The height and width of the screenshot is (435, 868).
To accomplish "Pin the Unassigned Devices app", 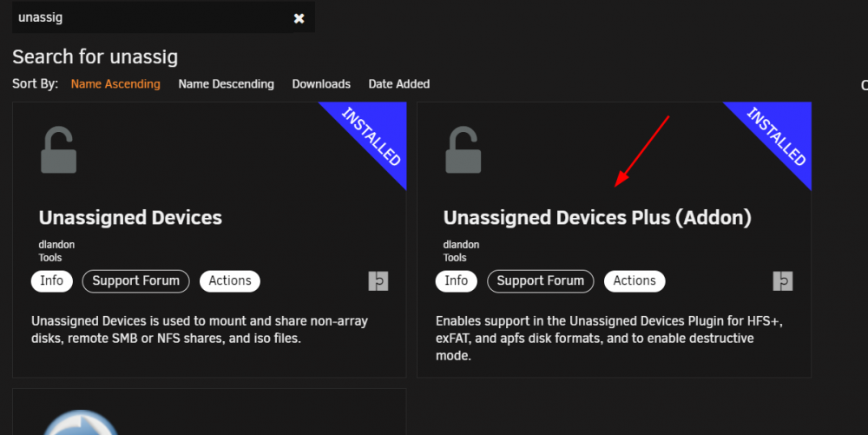I will tap(378, 281).
